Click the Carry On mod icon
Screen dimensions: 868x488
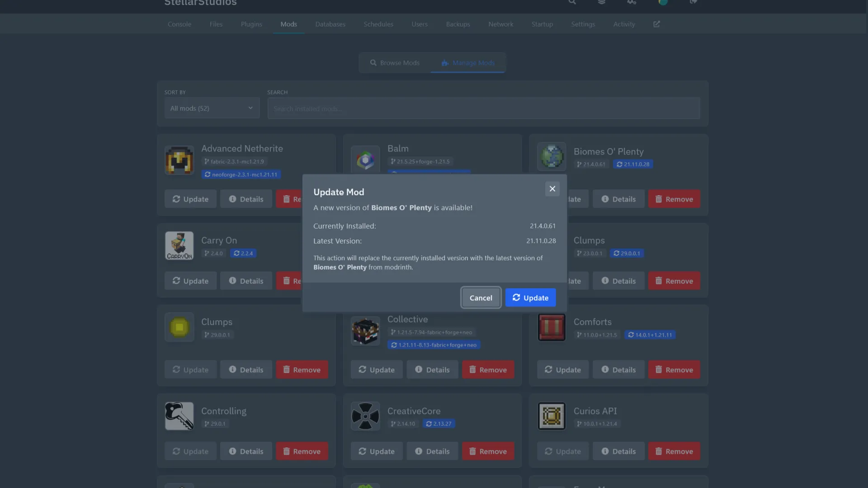[x=179, y=245]
